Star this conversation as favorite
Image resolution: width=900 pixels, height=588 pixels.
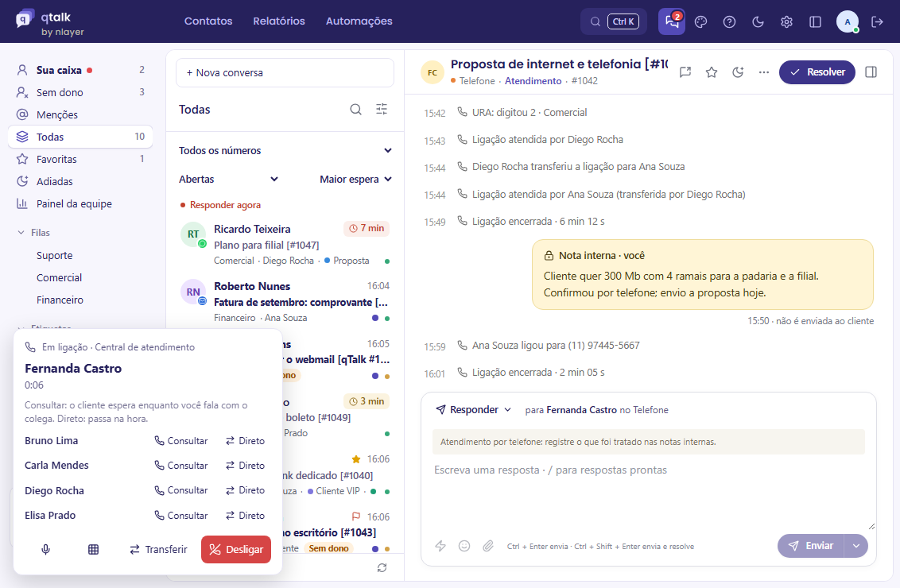pos(712,72)
